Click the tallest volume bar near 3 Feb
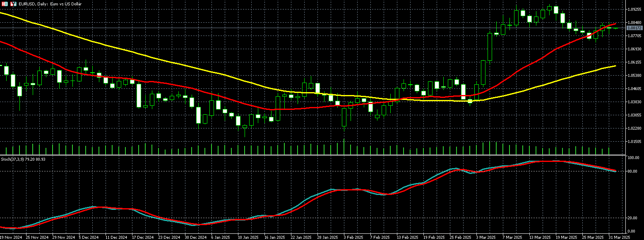 [344, 147]
